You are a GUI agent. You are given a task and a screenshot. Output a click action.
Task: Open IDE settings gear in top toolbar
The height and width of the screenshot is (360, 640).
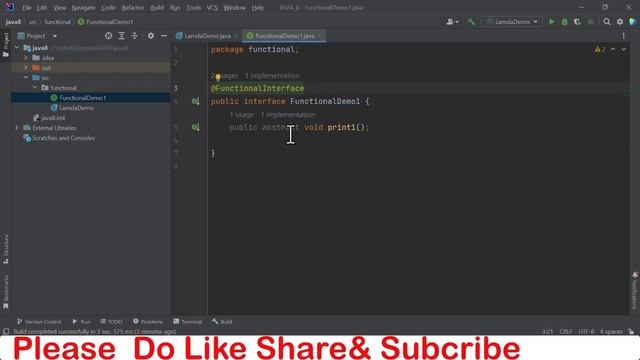620,22
